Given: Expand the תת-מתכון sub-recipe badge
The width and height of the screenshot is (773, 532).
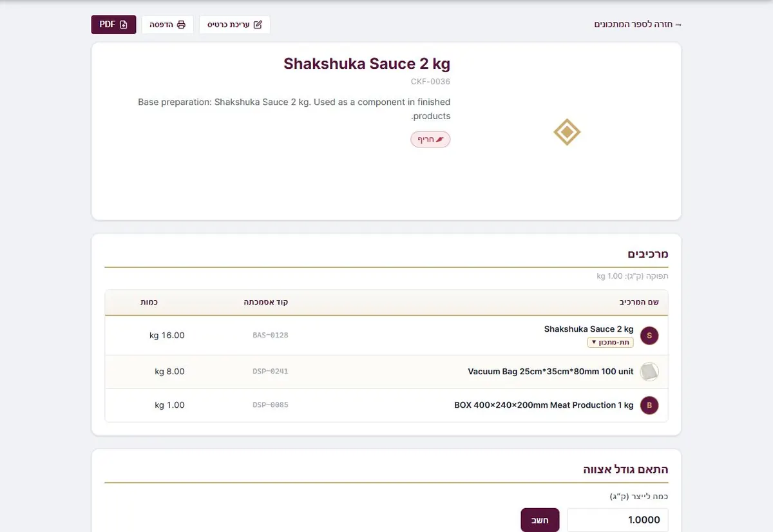Looking at the screenshot, I should [x=610, y=343].
